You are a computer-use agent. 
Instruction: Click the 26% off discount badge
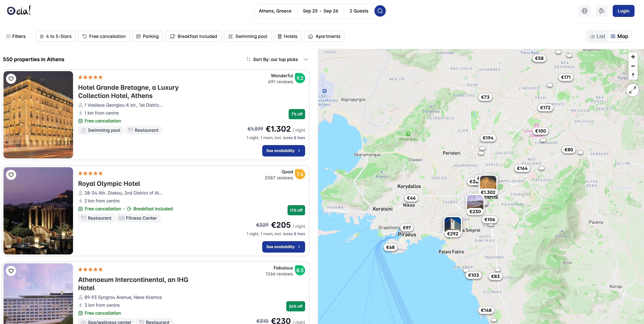(x=295, y=306)
